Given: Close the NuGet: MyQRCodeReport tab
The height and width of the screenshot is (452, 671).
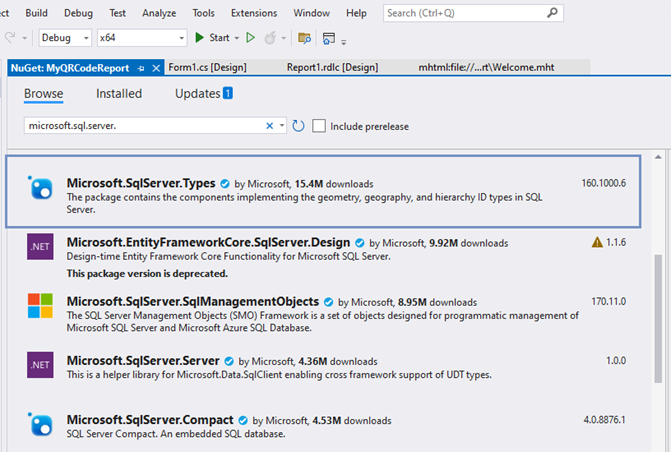Looking at the screenshot, I should [x=156, y=68].
